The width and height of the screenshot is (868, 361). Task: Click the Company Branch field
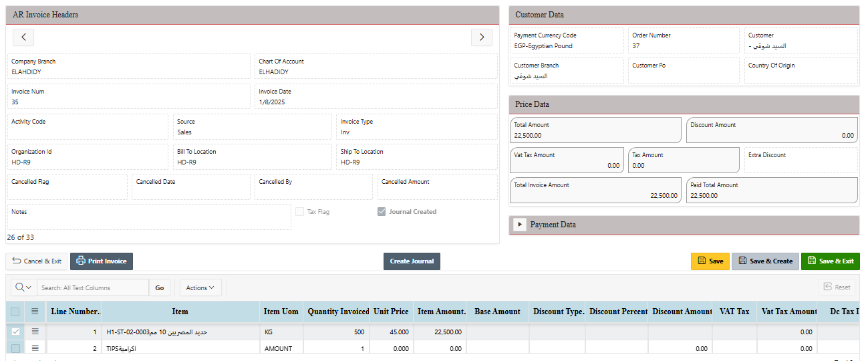(128, 66)
